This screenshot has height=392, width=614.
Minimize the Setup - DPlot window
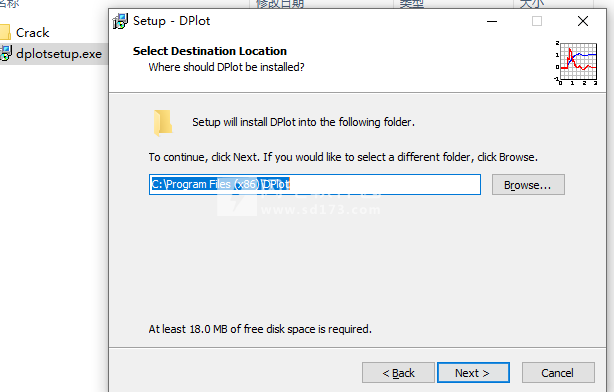click(492, 21)
